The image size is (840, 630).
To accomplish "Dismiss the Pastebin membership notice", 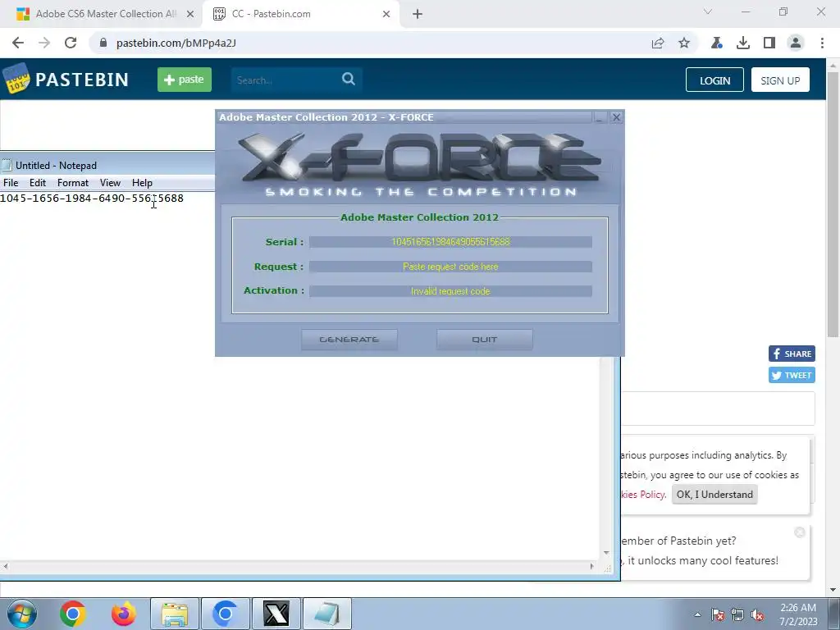I will point(799,532).
